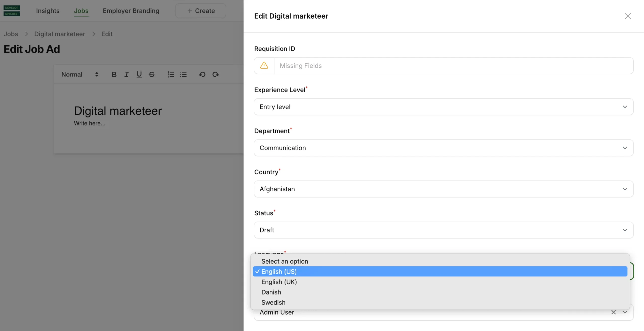
Task: Open the Country dropdown showing Afghanistan
Action: [x=444, y=189]
